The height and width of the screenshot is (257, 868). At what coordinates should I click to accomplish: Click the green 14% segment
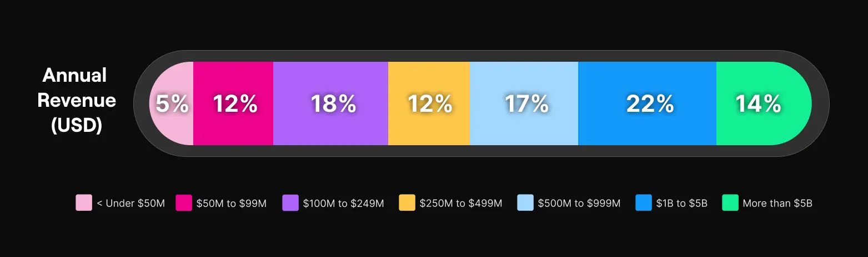[x=764, y=103]
